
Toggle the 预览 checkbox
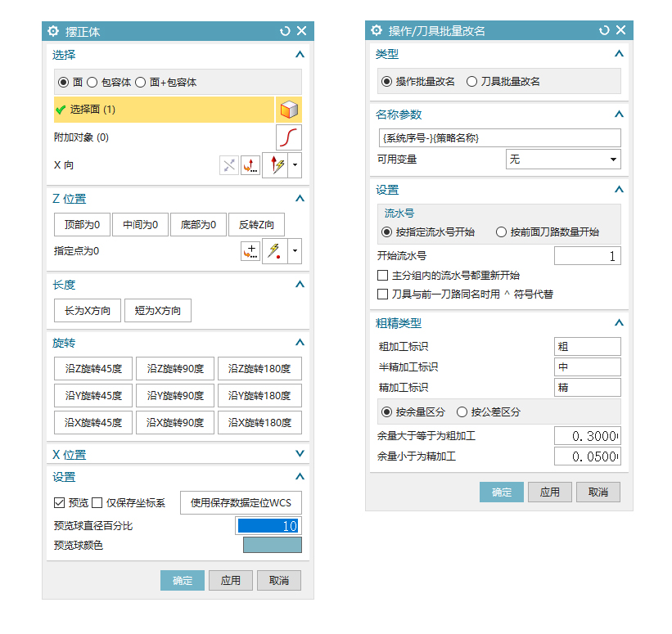point(59,502)
